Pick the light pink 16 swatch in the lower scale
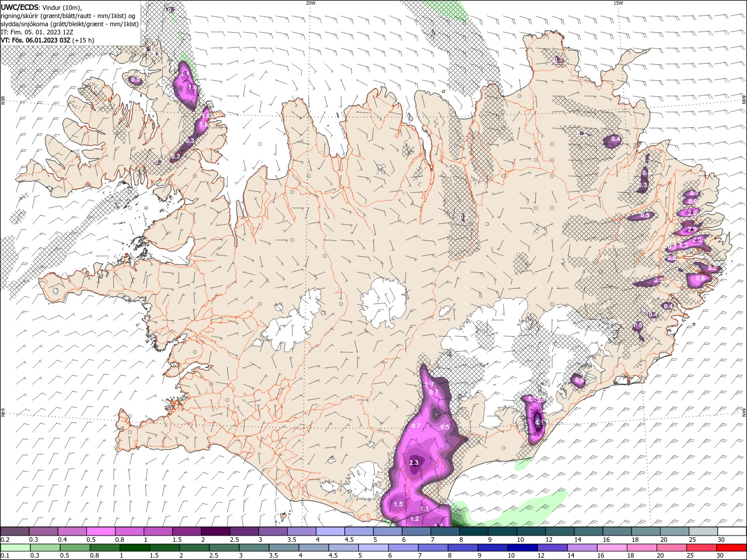 point(612,548)
